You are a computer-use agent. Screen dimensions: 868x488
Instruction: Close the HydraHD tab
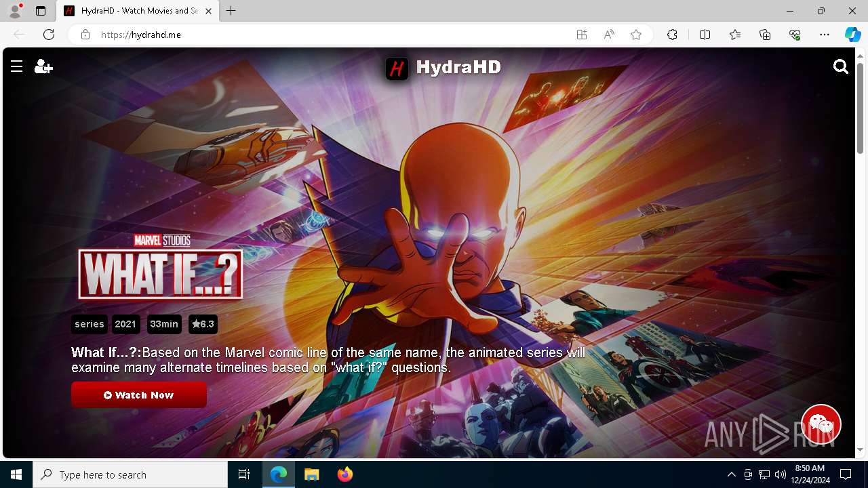[208, 11]
